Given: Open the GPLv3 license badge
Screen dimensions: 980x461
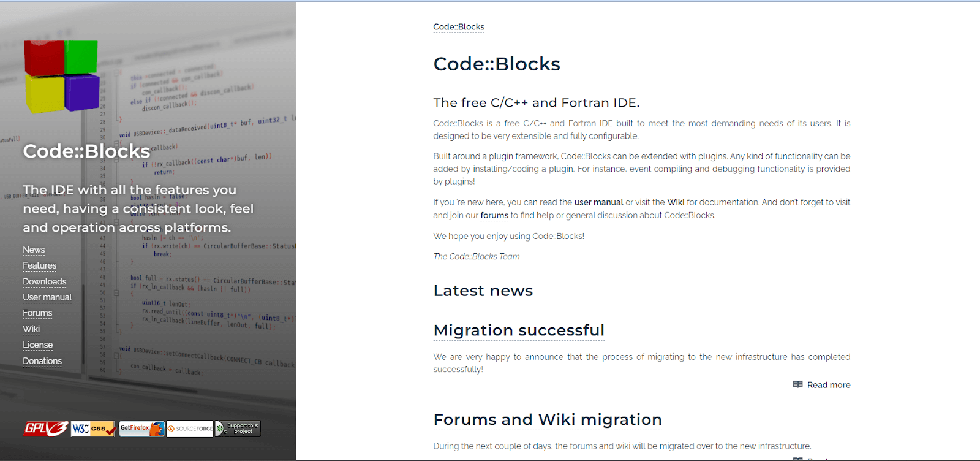Looking at the screenshot, I should [x=46, y=429].
